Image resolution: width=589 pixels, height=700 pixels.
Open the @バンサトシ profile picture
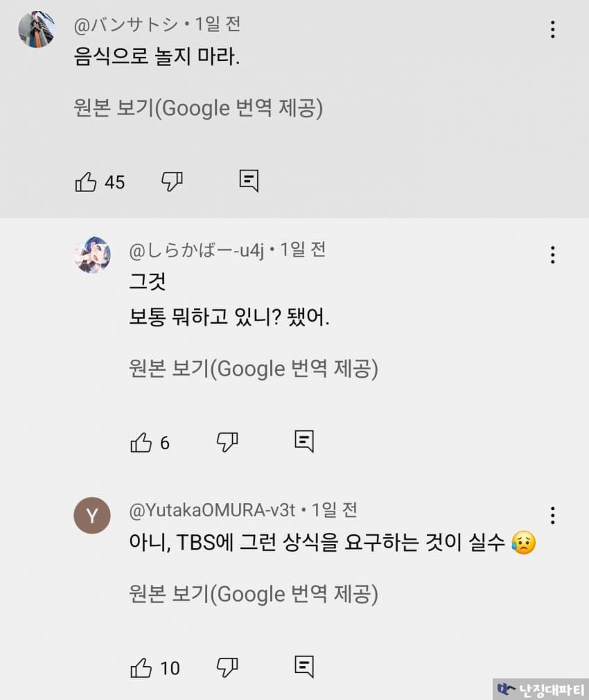pyautogui.click(x=36, y=30)
